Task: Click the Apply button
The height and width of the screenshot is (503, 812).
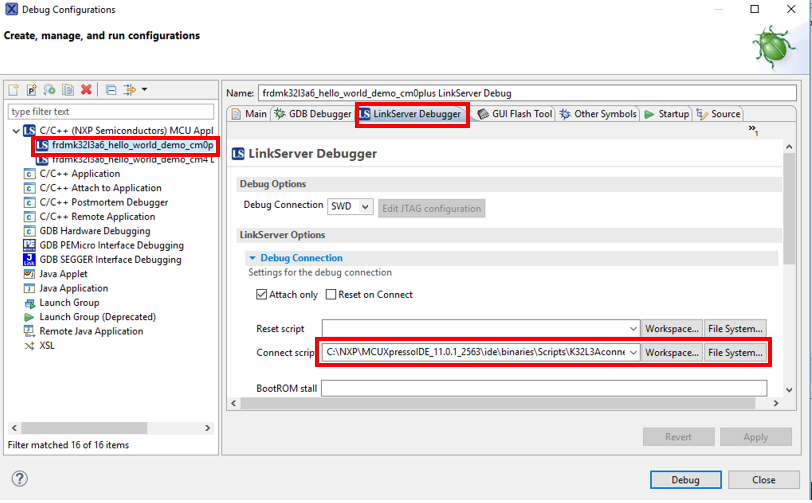Action: tap(756, 437)
